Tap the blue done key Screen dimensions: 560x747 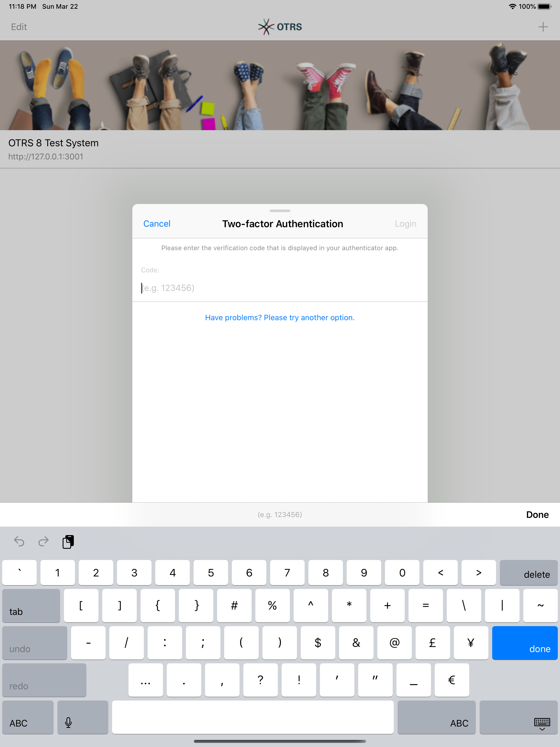pyautogui.click(x=524, y=643)
